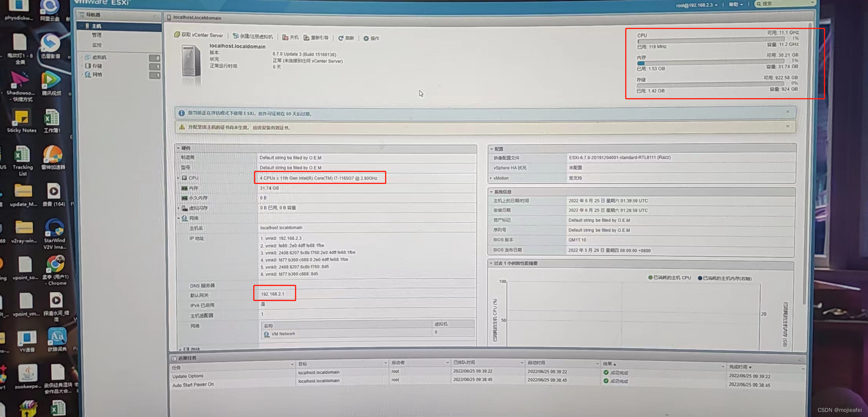Open the 欧路词典 desktop shortcut

click(57, 339)
